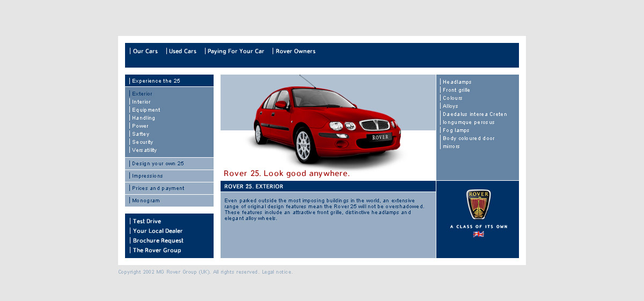Open the Monogram section
Viewport: 644px width, 301px height.
click(146, 201)
